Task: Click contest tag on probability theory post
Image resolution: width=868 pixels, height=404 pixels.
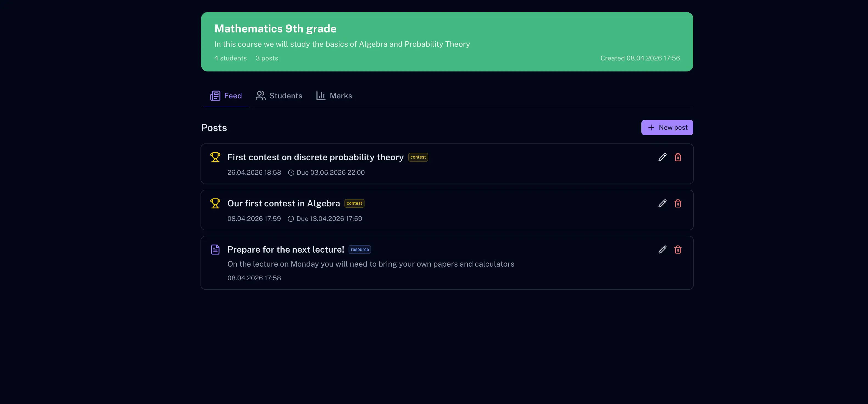Action: click(x=418, y=157)
